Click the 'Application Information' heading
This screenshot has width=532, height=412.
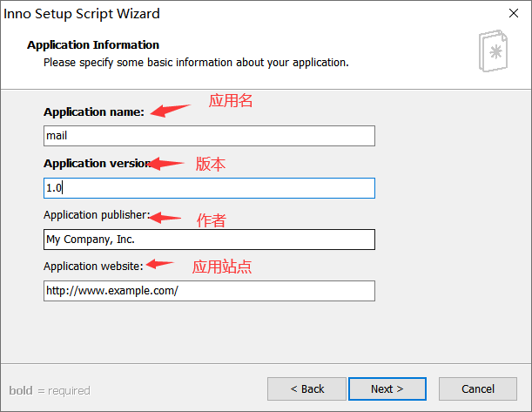[93, 44]
